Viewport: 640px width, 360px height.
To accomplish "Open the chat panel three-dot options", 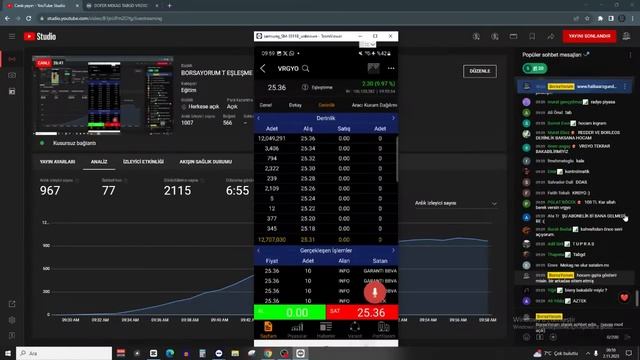I will [x=630, y=55].
